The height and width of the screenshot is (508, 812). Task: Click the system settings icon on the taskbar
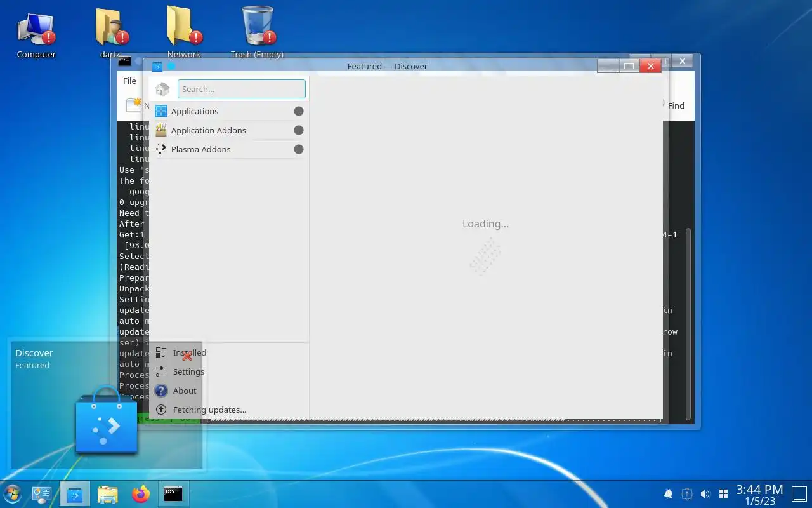(42, 494)
